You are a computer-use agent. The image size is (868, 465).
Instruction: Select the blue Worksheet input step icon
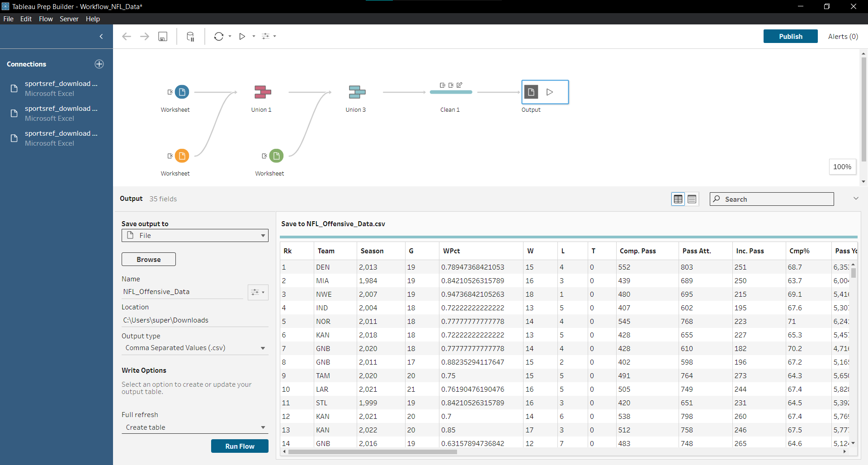click(x=182, y=91)
